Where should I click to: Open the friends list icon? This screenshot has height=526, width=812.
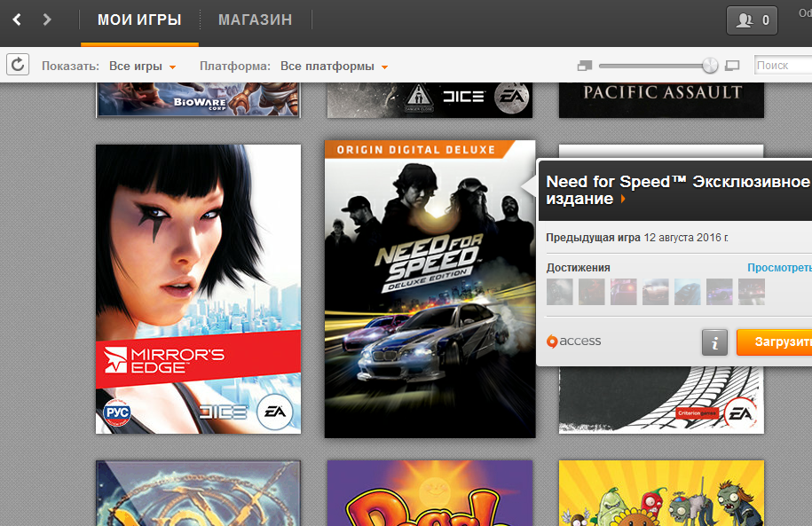pos(752,20)
